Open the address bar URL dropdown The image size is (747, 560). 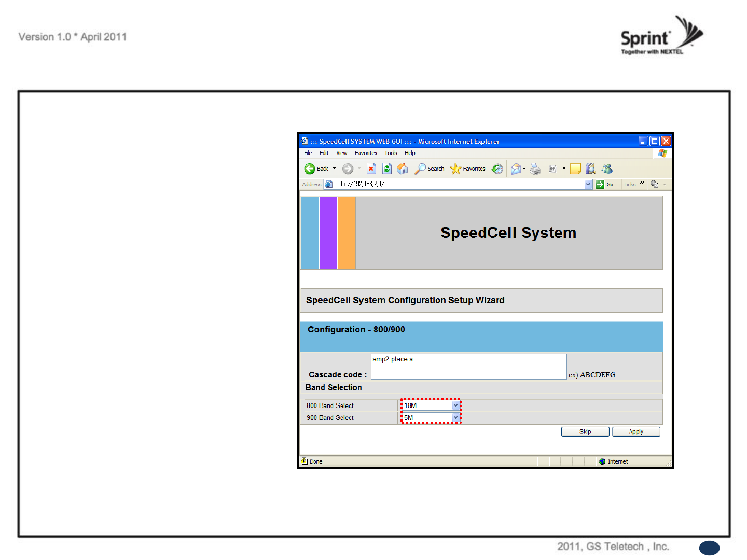click(588, 184)
